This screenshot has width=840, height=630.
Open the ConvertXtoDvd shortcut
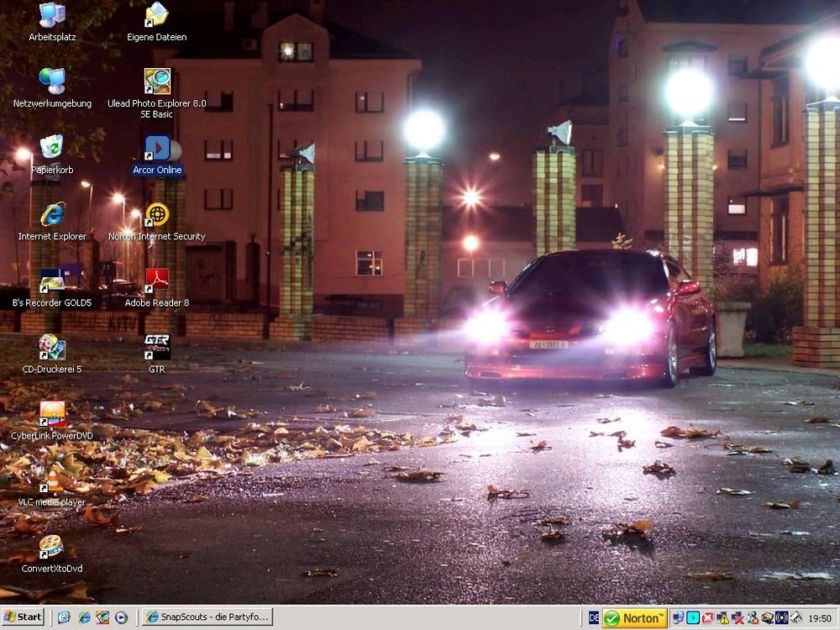click(52, 547)
